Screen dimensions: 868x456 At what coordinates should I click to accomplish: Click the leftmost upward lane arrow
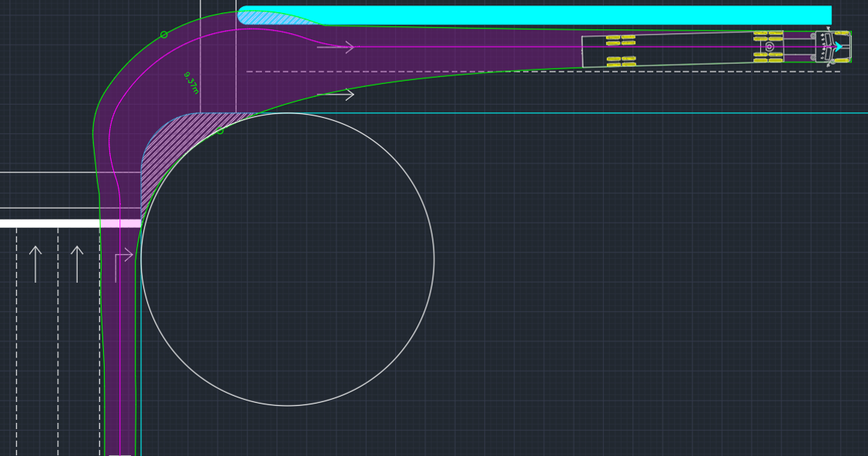coord(35,263)
